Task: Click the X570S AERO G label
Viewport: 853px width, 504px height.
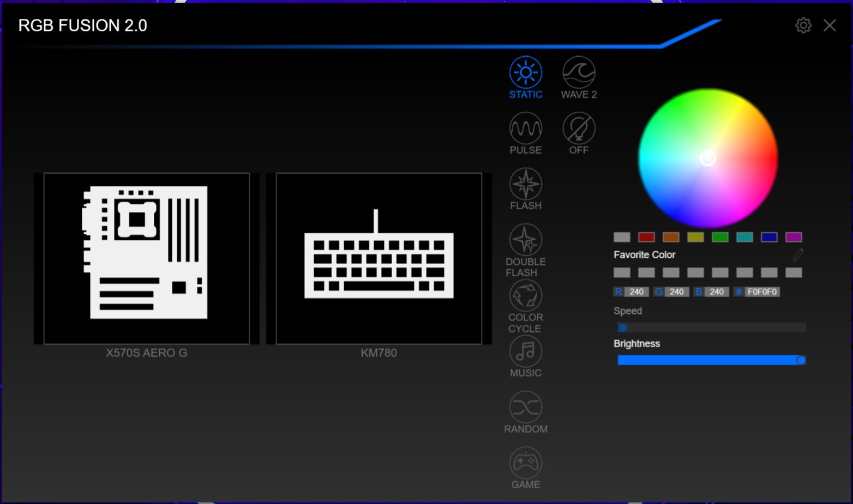Action: click(147, 353)
